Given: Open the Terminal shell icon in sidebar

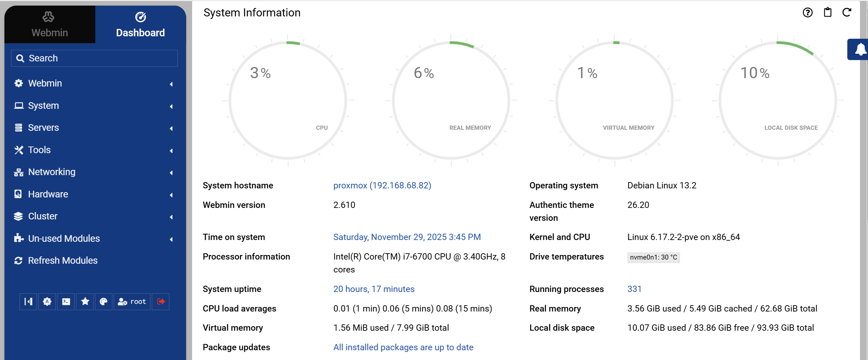Looking at the screenshot, I should (x=66, y=301).
